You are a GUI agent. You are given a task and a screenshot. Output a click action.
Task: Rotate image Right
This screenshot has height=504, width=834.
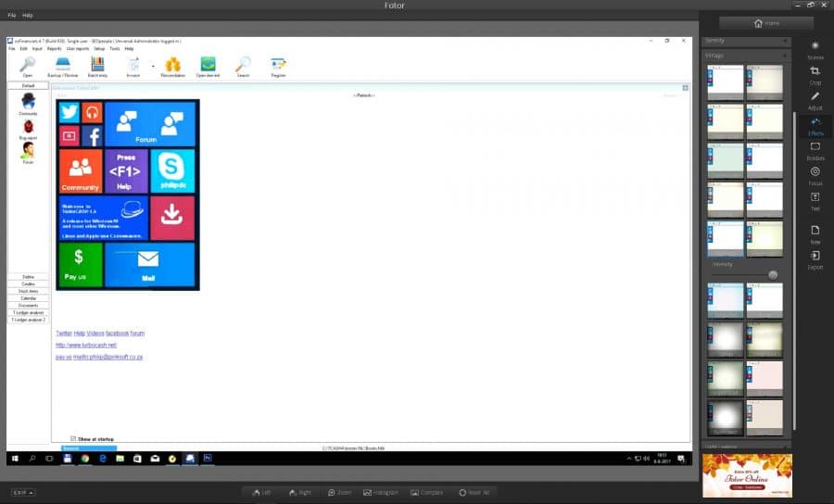click(300, 492)
